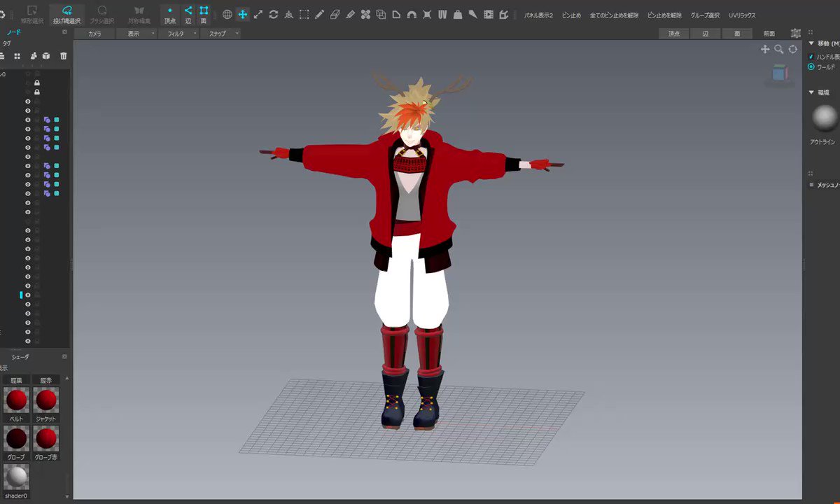Click the ピン止め button

(x=571, y=15)
